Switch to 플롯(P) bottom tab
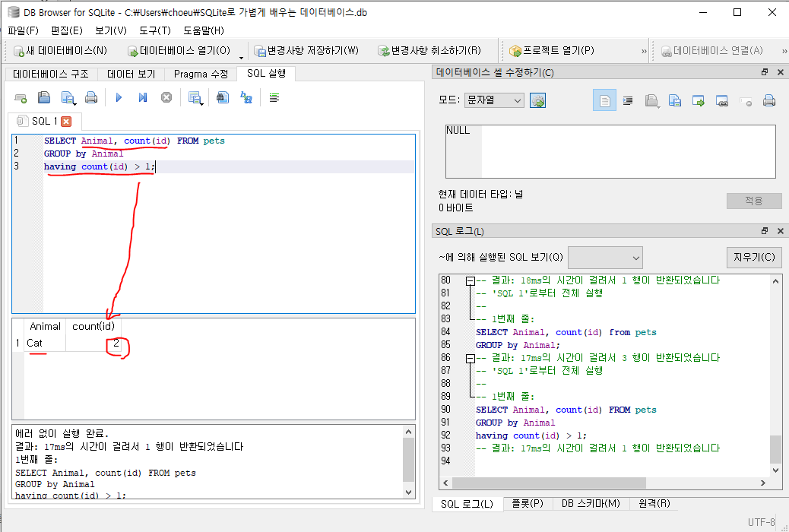This screenshot has height=532, width=789. coord(528,503)
